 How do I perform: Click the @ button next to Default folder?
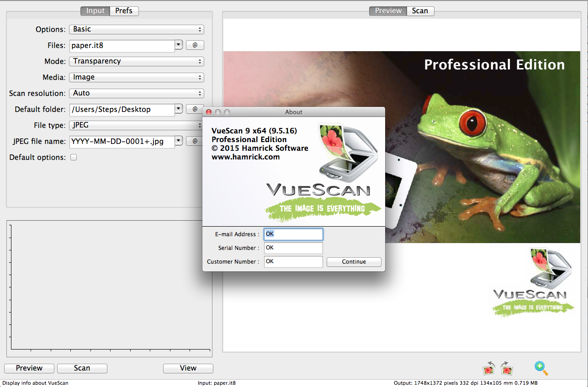[x=195, y=109]
